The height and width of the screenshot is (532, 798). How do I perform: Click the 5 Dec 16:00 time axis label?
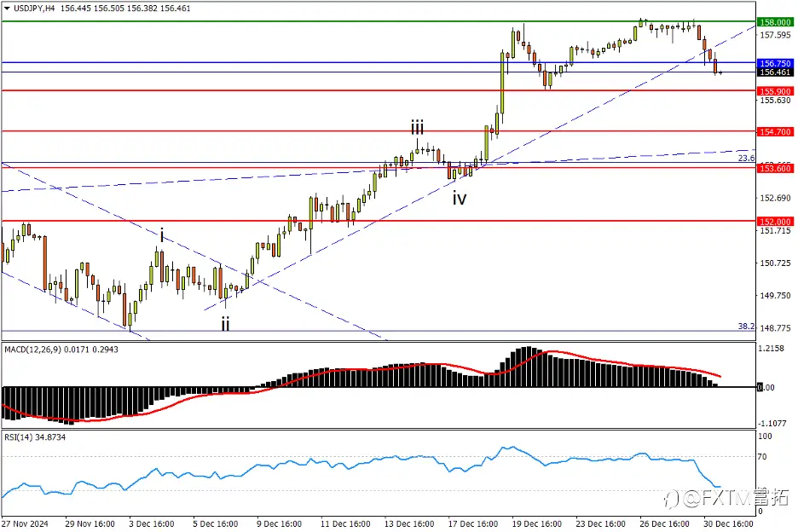pos(216,523)
